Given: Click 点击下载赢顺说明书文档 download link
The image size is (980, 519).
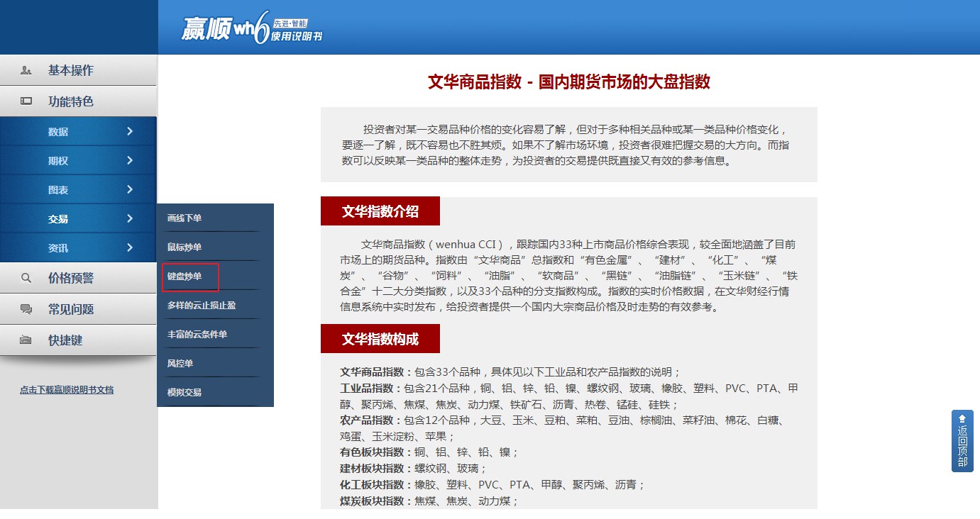Looking at the screenshot, I should [67, 389].
